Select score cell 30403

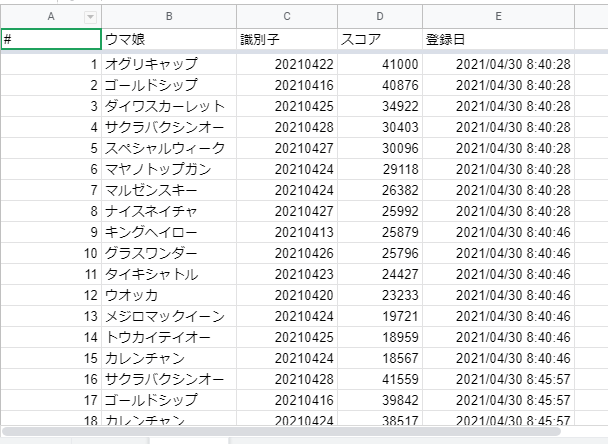pos(380,127)
